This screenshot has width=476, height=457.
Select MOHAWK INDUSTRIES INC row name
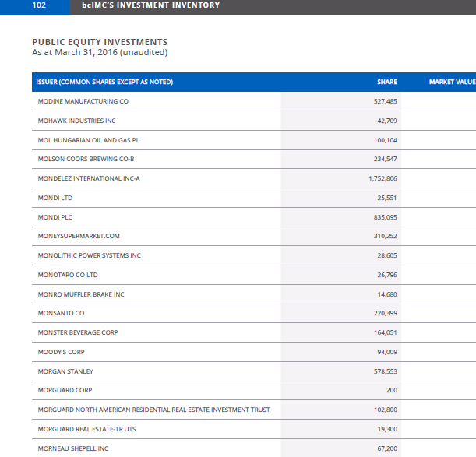(x=77, y=121)
